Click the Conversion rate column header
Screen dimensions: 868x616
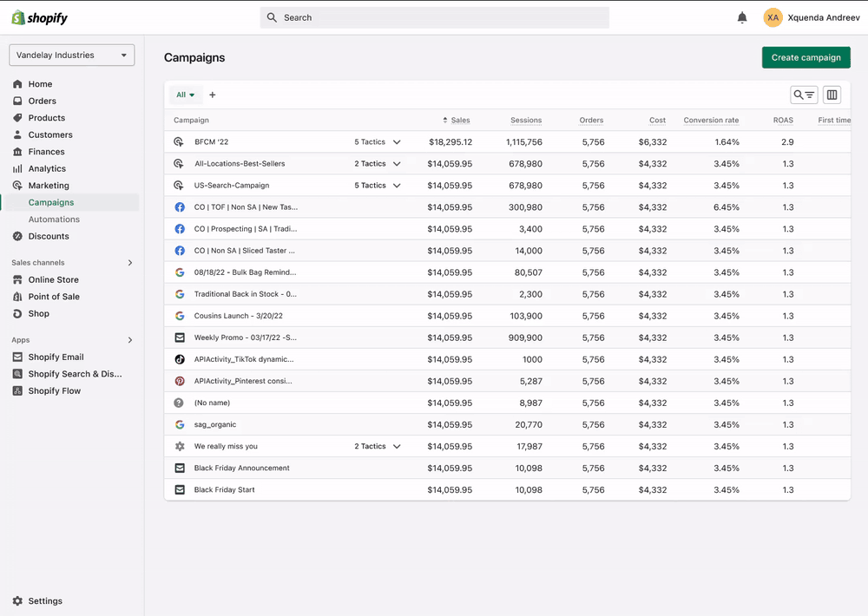[x=712, y=120]
